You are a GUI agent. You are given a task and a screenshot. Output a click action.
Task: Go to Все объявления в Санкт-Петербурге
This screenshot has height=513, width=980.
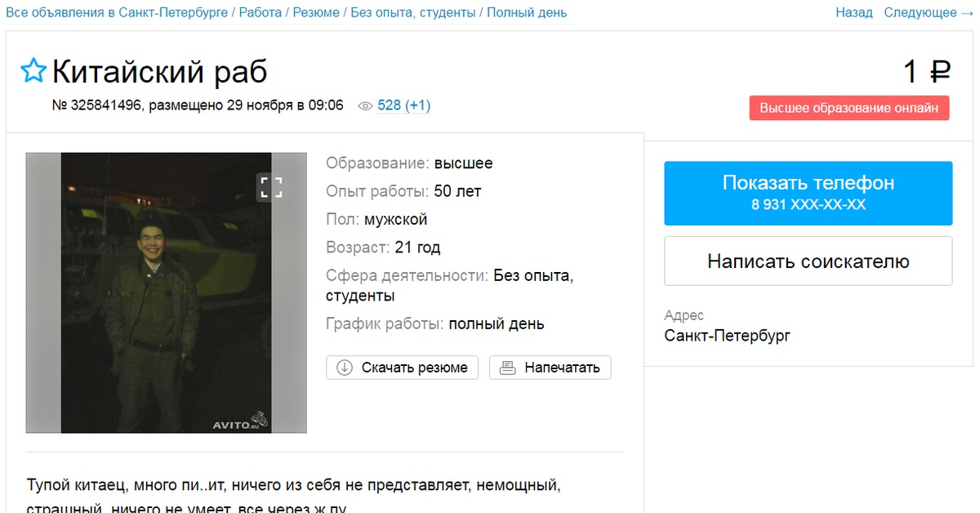tap(117, 12)
